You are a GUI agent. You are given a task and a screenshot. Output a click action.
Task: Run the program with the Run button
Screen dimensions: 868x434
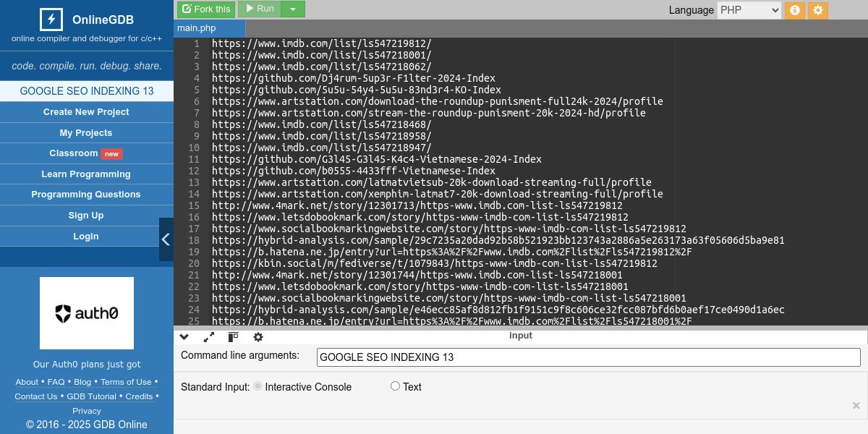(259, 9)
